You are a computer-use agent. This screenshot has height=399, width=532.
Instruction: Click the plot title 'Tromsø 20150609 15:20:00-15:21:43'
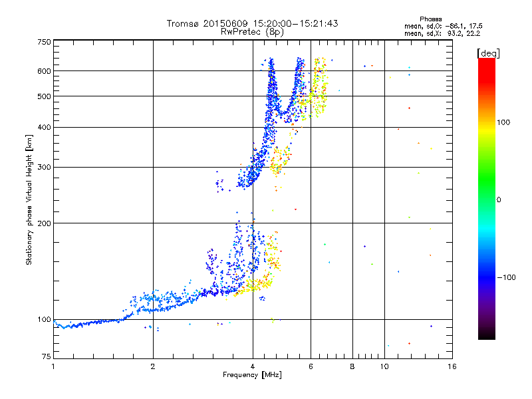tap(252, 23)
